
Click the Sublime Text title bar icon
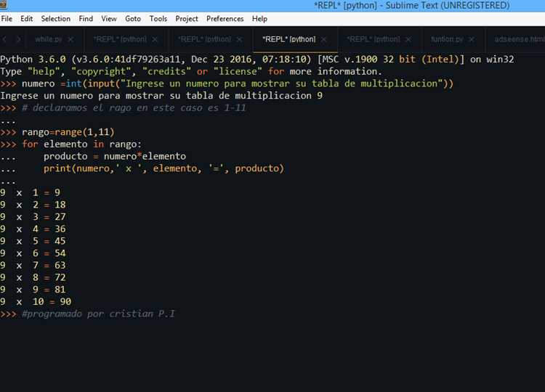(x=4, y=4)
